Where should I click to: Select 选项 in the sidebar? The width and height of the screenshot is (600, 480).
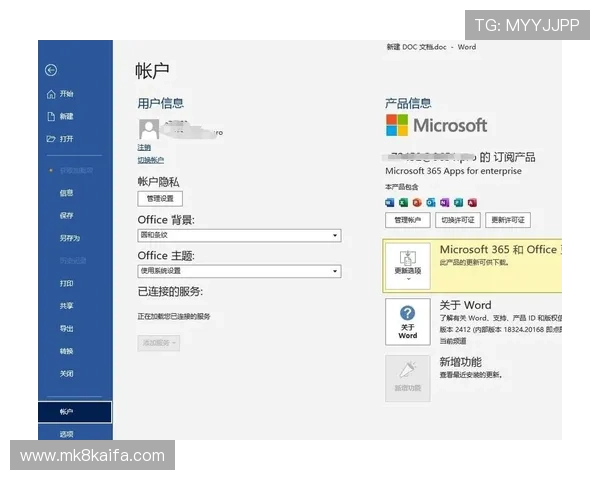click(x=67, y=434)
